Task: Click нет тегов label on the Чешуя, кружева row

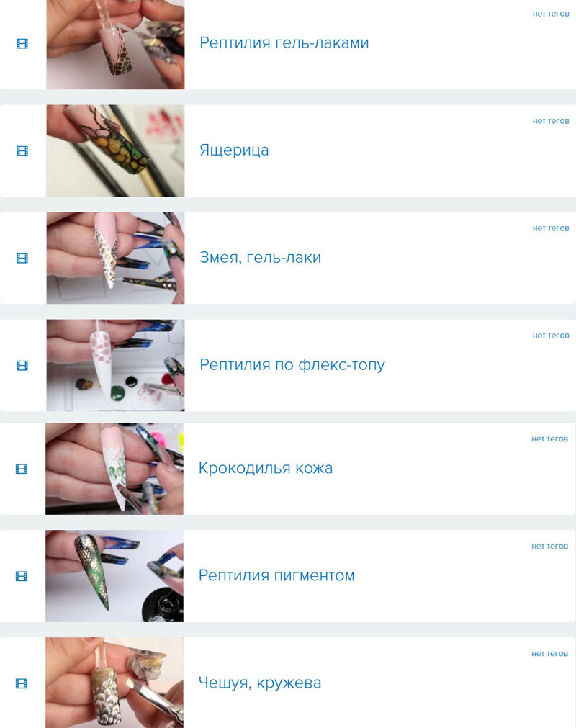Action: [x=549, y=653]
